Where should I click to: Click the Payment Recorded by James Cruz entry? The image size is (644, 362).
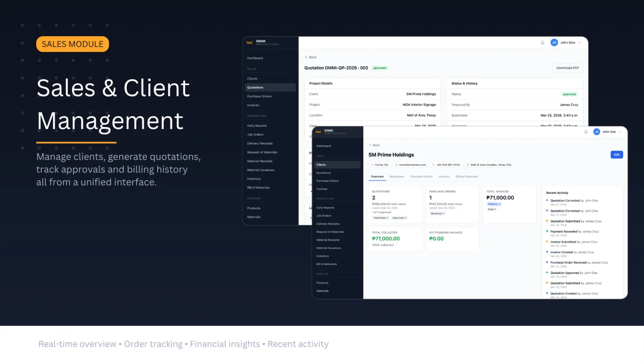[574, 233]
